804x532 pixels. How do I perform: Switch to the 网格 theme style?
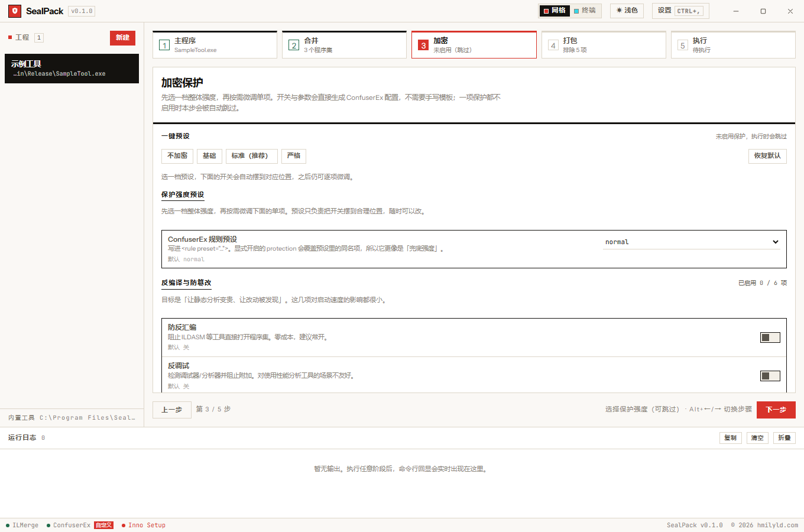click(555, 11)
